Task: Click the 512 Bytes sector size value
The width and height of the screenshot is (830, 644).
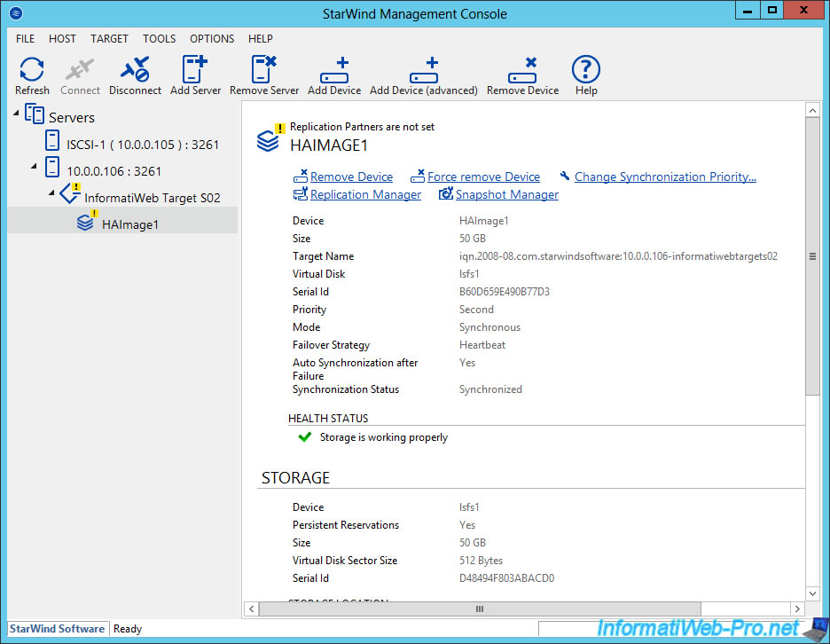Action: (482, 561)
